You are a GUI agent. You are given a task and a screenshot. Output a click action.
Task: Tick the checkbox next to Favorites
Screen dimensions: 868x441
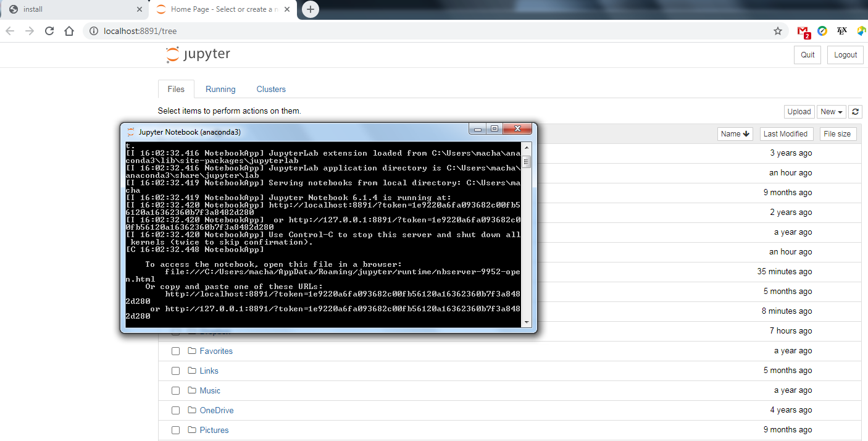click(175, 351)
